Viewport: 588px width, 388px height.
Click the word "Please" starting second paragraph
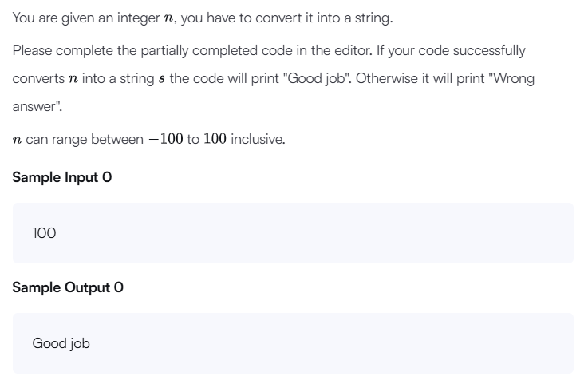[32, 50]
